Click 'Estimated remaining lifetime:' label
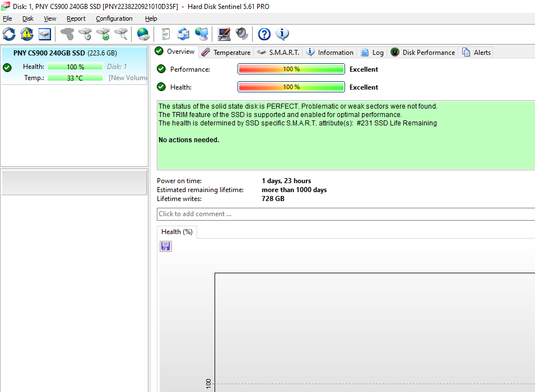 (x=201, y=190)
